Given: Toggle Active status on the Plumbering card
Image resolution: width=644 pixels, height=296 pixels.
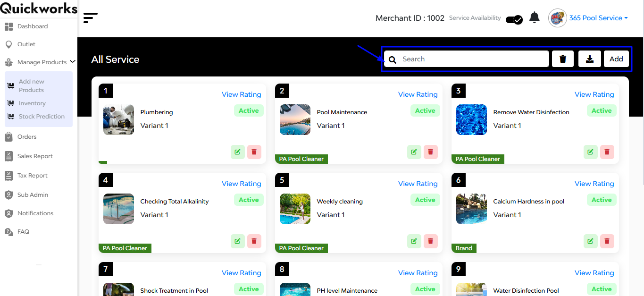Looking at the screenshot, I should [x=249, y=111].
